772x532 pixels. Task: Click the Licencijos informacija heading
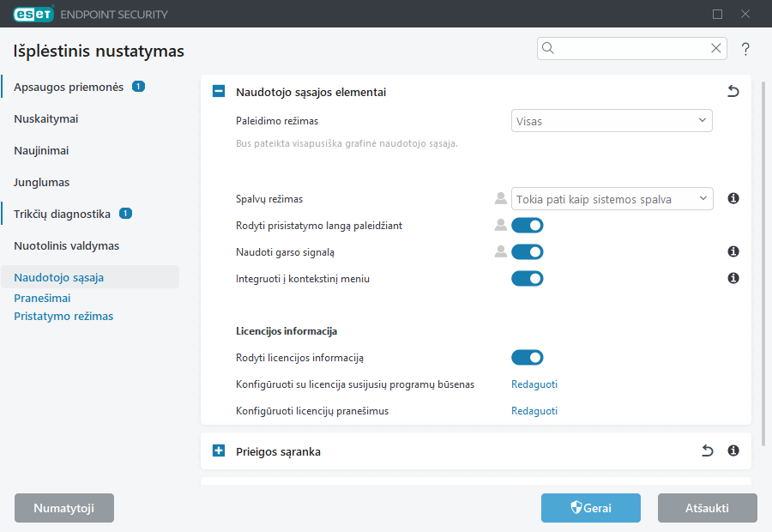click(x=286, y=331)
